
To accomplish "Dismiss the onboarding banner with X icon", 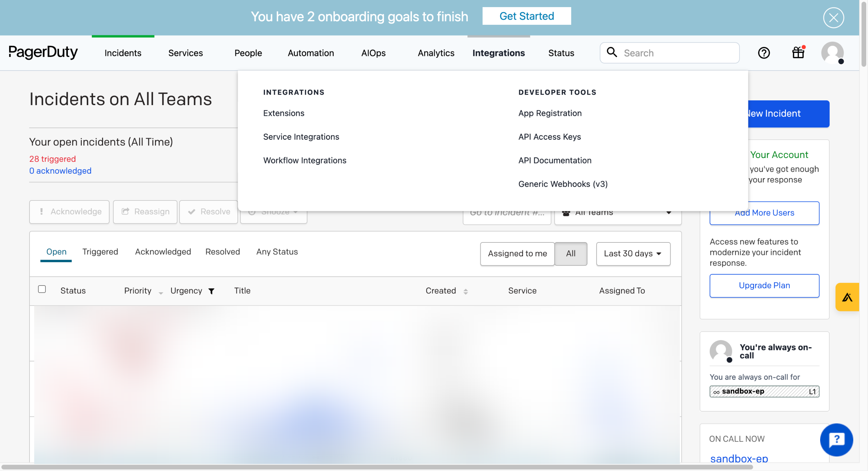I will [x=833, y=18].
